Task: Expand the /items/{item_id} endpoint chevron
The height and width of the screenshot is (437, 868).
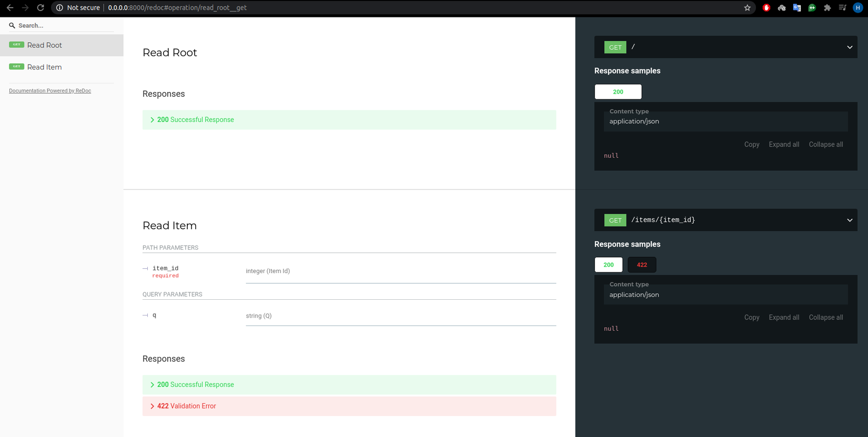Action: pyautogui.click(x=850, y=220)
